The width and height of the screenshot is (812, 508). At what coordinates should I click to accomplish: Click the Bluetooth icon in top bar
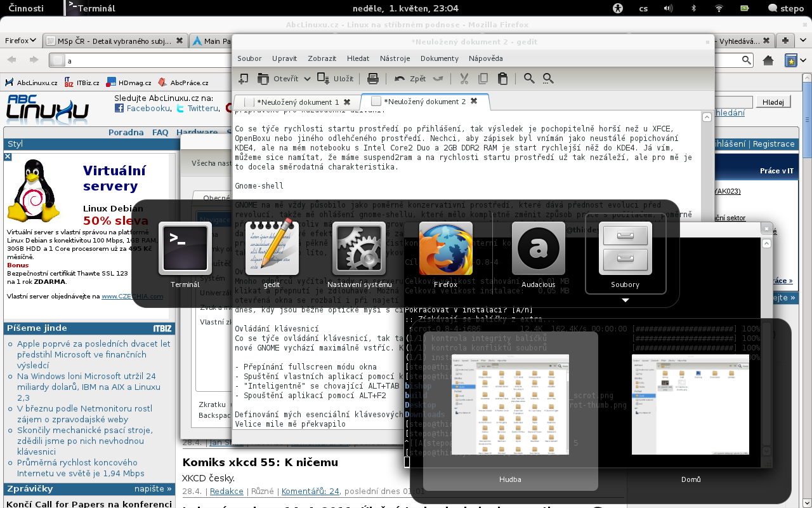[693, 8]
